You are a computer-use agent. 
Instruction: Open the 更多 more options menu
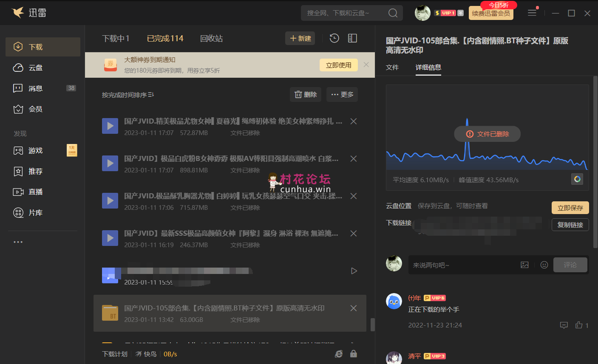[342, 94]
